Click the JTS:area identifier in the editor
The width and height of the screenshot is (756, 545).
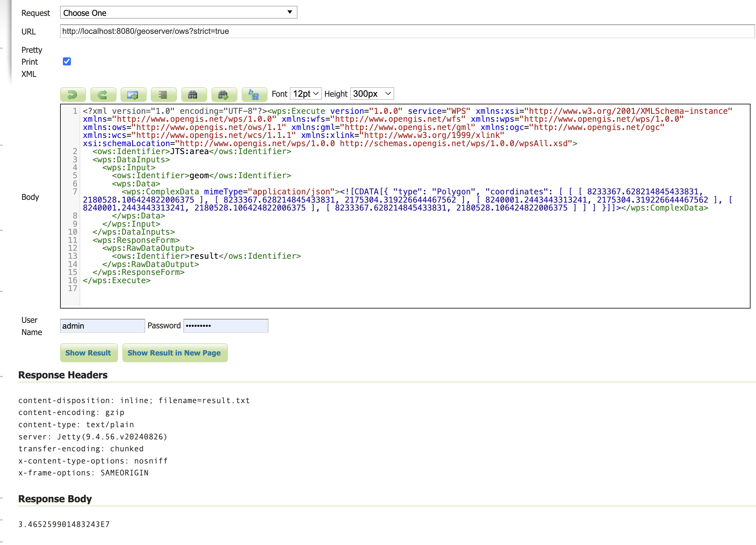tap(189, 151)
